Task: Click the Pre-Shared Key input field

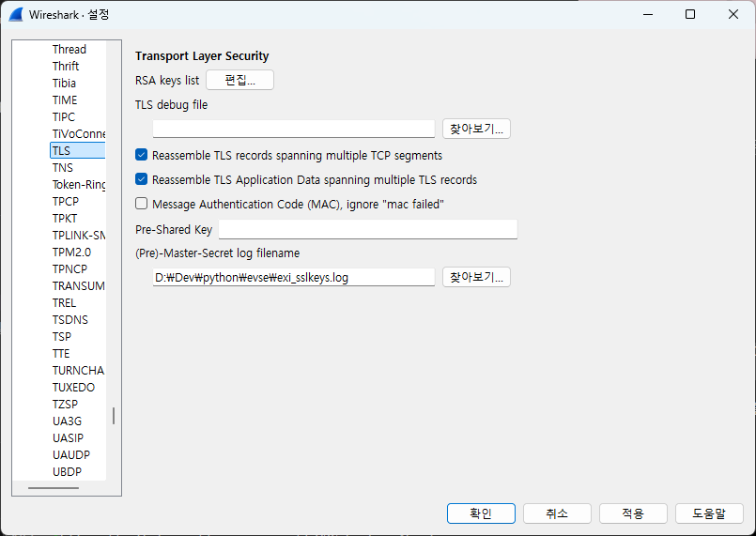Action: pyautogui.click(x=368, y=229)
